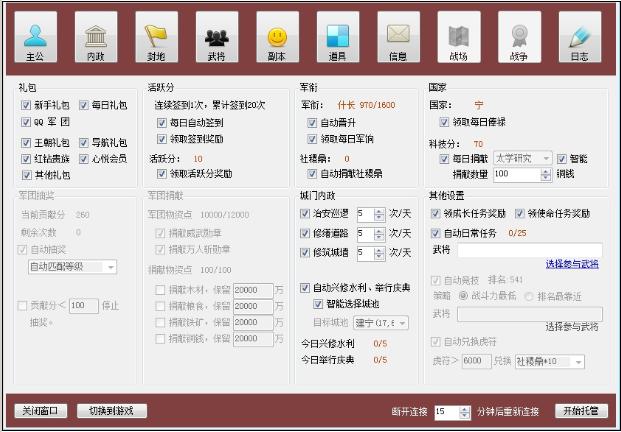This screenshot has height=432, width=621.
Task: Click the 选择参与武将 link
Action: point(572,264)
